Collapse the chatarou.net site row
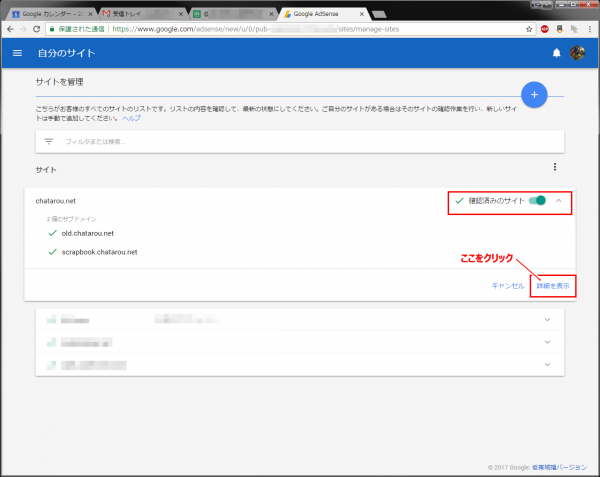600x477 pixels. coord(559,200)
